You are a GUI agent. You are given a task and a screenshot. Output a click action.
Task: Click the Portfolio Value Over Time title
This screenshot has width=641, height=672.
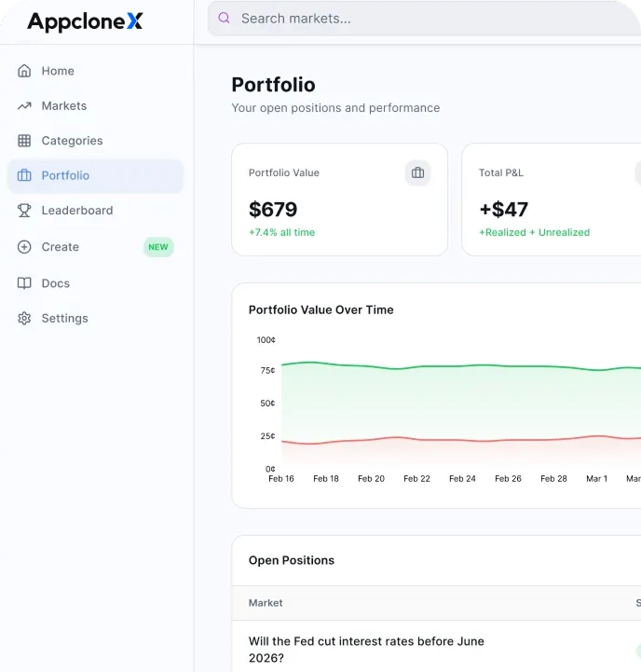pyautogui.click(x=320, y=309)
